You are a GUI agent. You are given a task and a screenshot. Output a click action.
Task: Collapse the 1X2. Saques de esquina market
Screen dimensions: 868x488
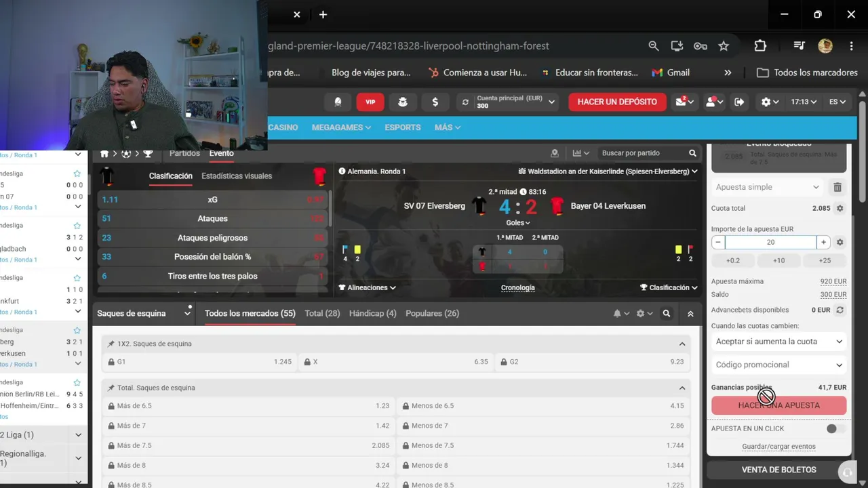tap(682, 344)
